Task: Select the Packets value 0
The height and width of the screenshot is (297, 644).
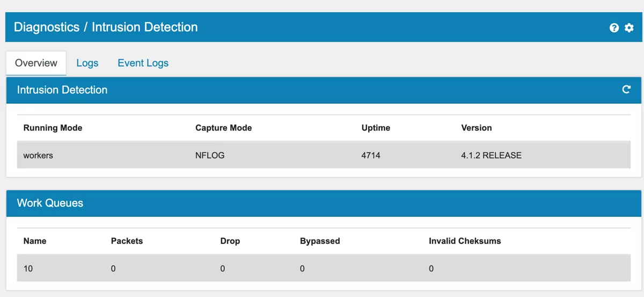Action: [113, 269]
